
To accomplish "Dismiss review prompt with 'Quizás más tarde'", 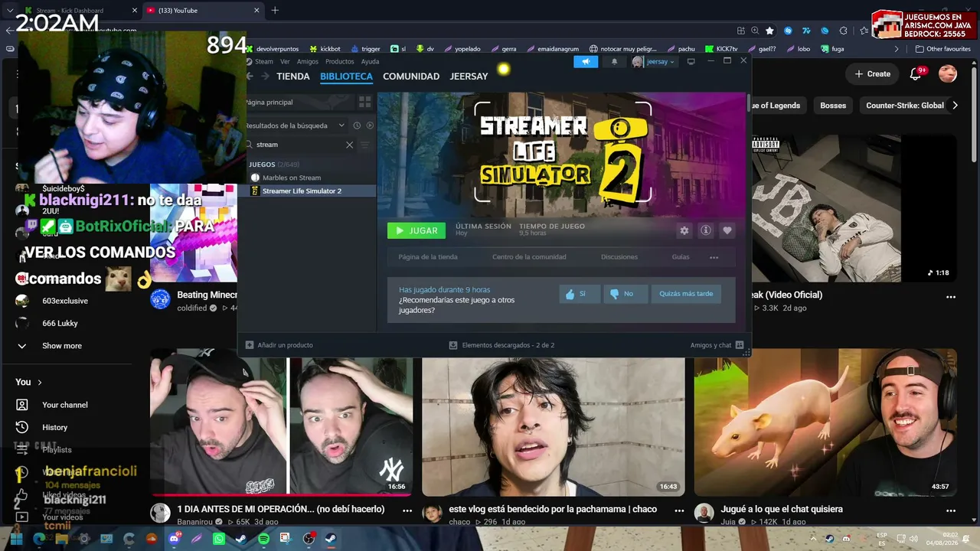I will [686, 294].
